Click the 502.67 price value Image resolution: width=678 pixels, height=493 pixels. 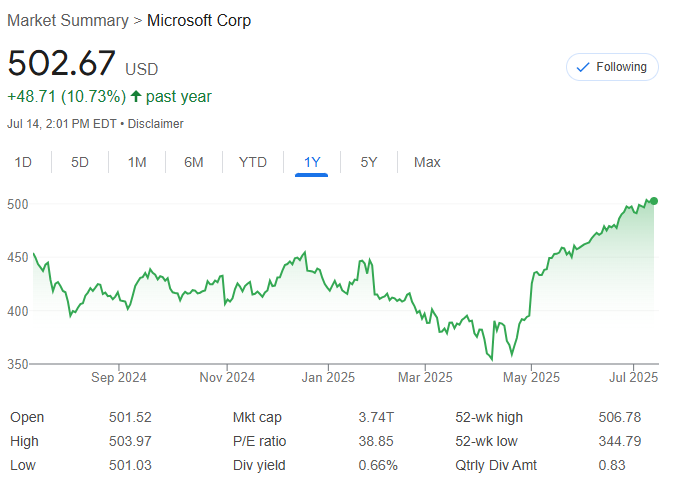tap(61, 63)
